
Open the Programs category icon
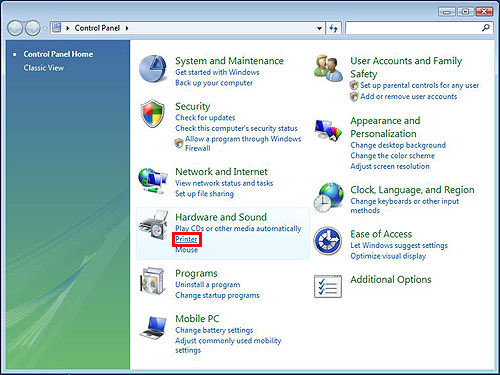(153, 281)
